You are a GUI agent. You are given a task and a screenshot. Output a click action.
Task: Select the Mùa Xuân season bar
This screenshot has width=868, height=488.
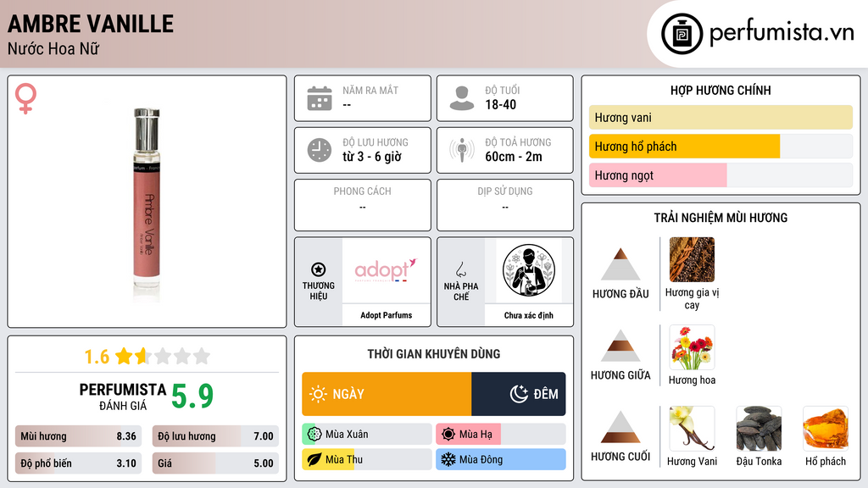[367, 435]
